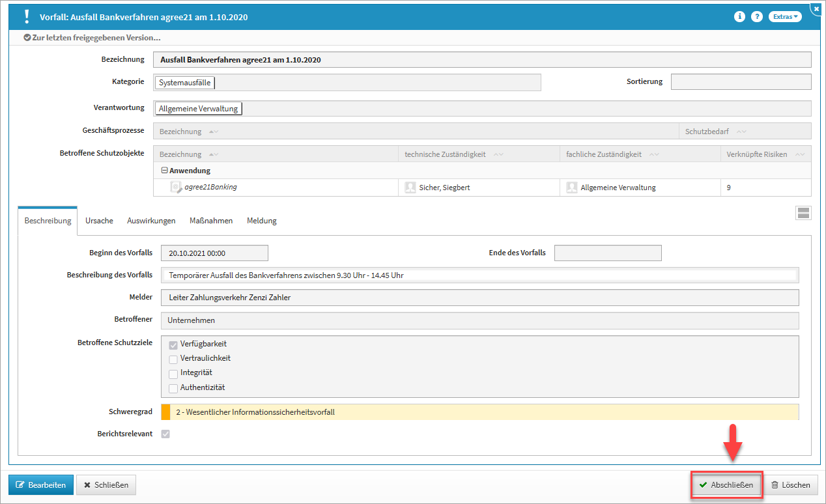Open the Maßnahmen tab

pyautogui.click(x=211, y=221)
